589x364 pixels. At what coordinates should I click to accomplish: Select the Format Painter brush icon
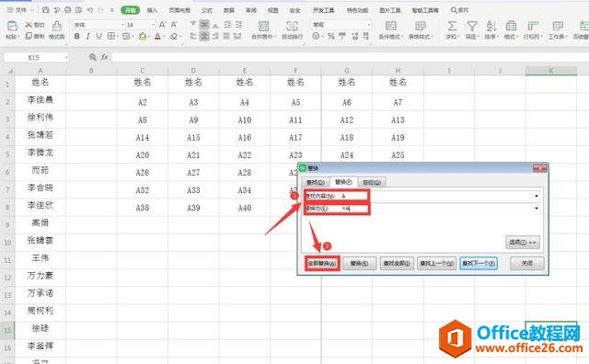pos(57,27)
